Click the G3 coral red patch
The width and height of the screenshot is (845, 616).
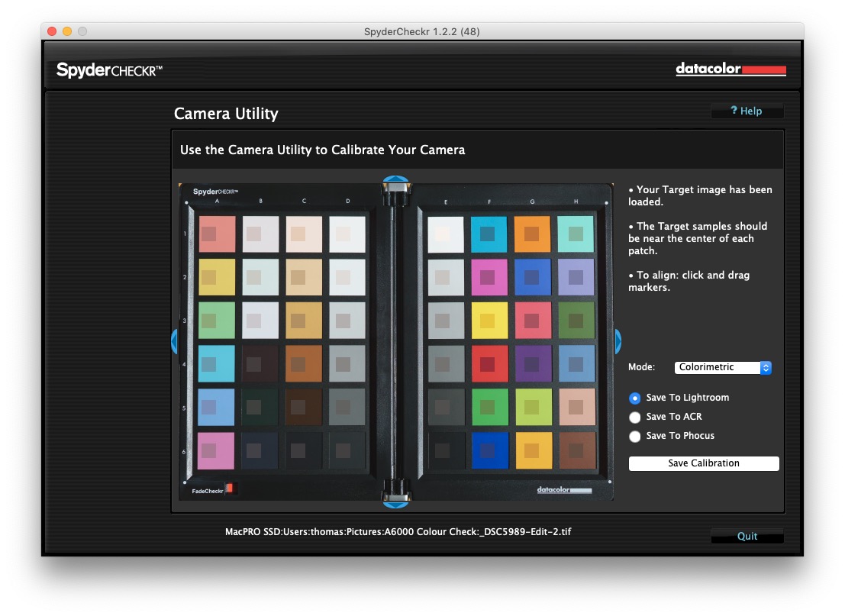pos(533,320)
